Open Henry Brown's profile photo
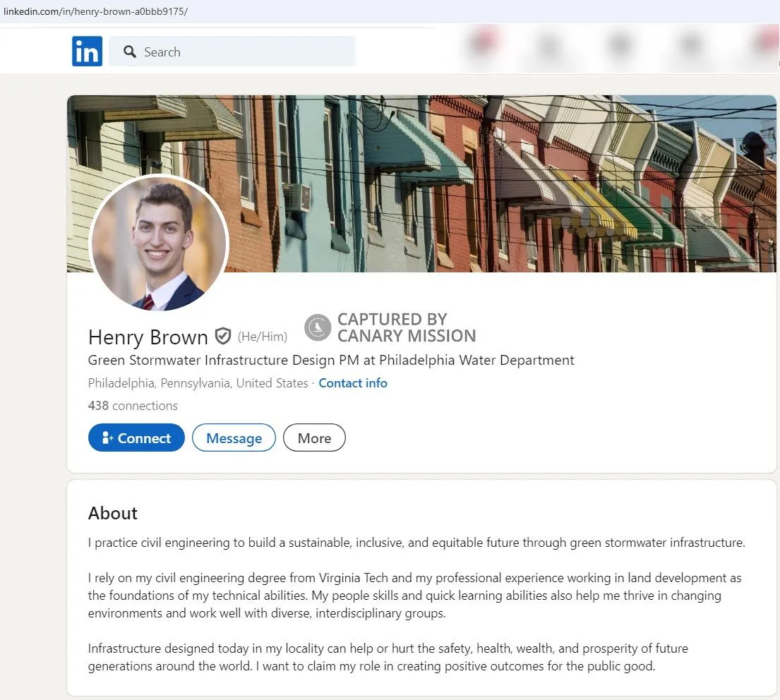780x700 pixels. pyautogui.click(x=159, y=243)
